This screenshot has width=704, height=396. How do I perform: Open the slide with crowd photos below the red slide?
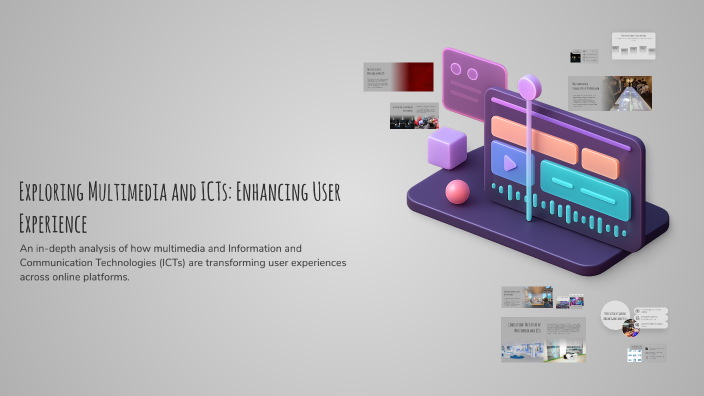coord(414,116)
